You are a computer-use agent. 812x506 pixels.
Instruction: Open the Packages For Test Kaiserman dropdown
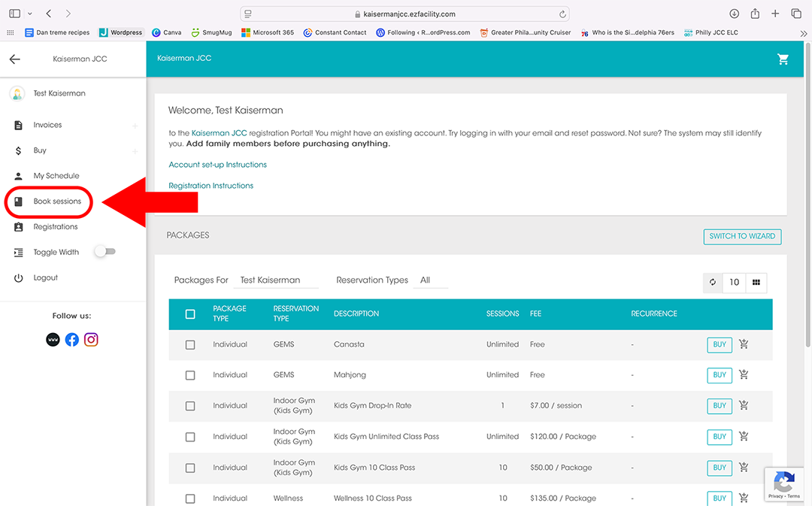click(274, 280)
